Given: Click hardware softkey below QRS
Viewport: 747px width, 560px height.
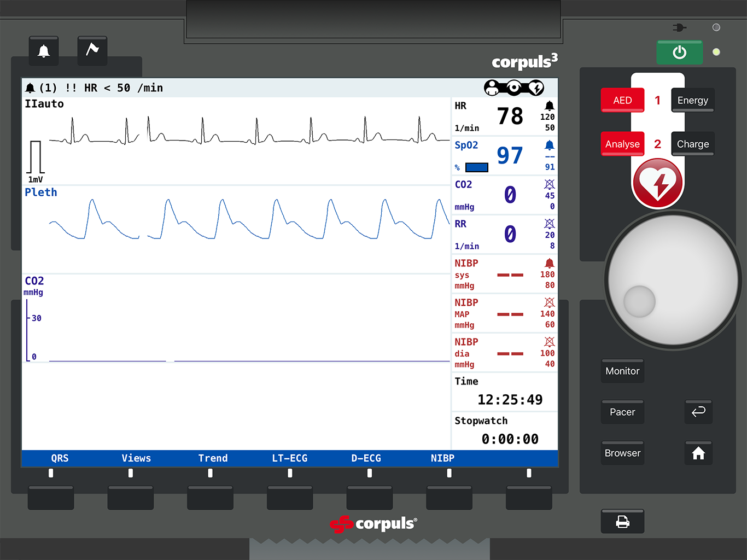Looking at the screenshot, I should (51, 498).
